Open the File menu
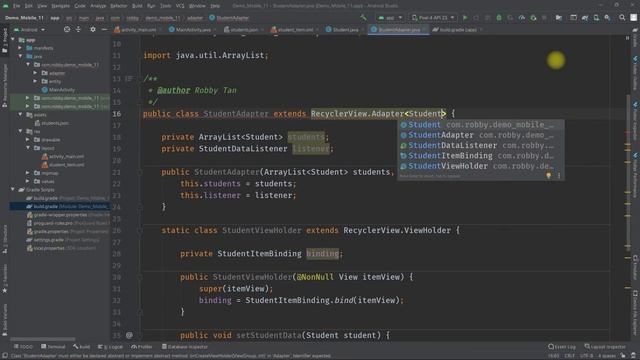This screenshot has height=360, width=640. 16,6
